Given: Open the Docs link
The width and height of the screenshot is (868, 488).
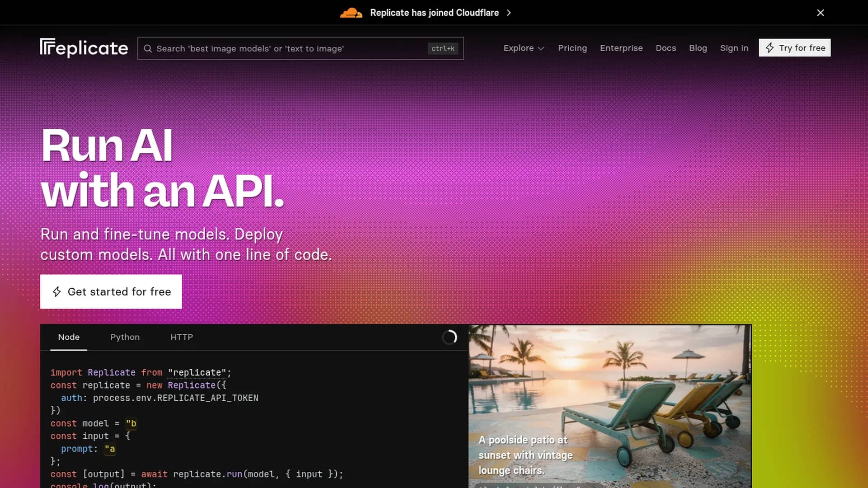Looking at the screenshot, I should [666, 48].
